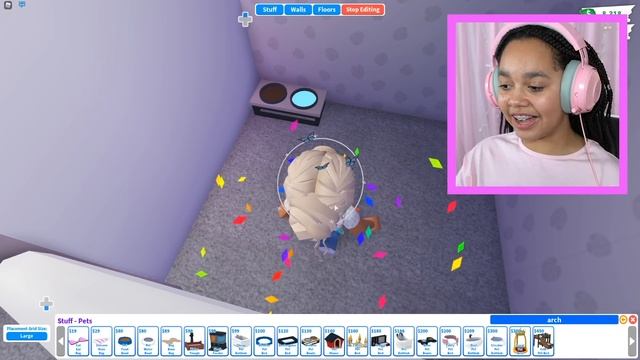
Task: Select the blue food bowl item
Action: [x=124, y=341]
